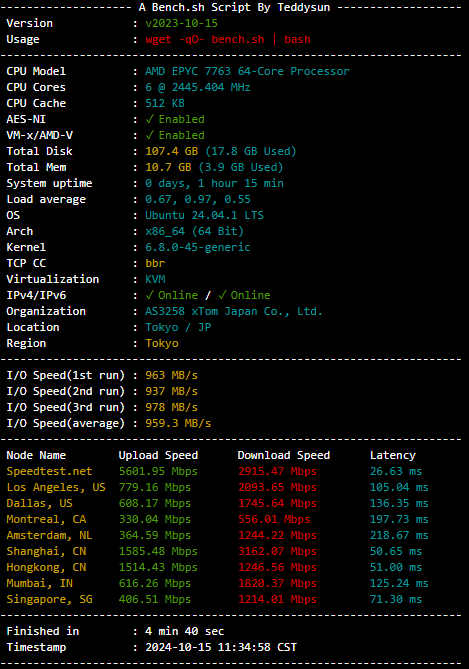Click the CPU Cores value 6 @ 2445.404 MHz
Screen dimensions: 469x669
click(x=198, y=87)
